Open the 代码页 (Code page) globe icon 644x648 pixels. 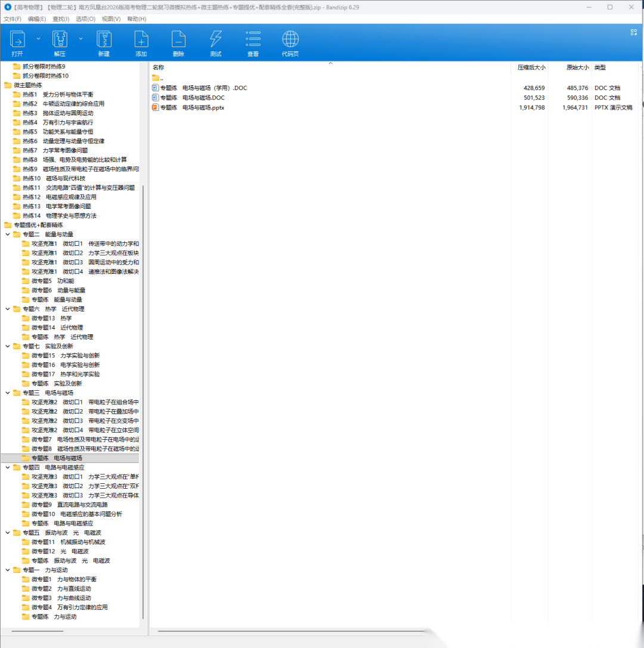tap(290, 41)
